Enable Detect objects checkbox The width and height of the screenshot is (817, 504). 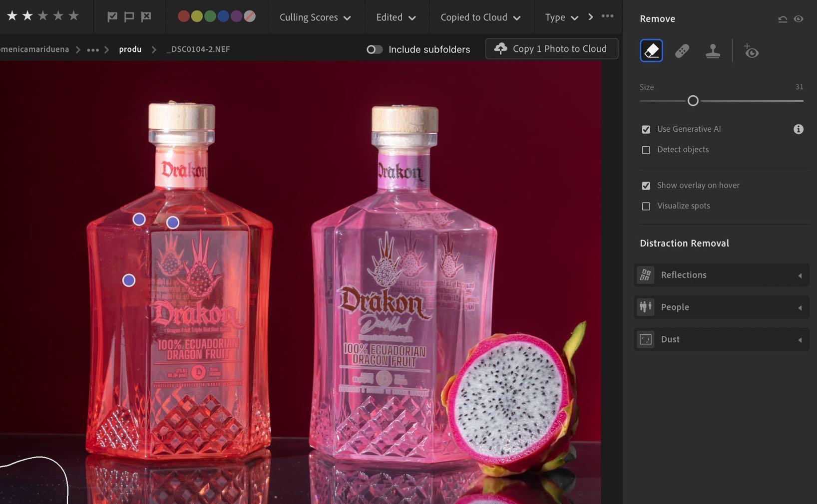[x=646, y=150]
